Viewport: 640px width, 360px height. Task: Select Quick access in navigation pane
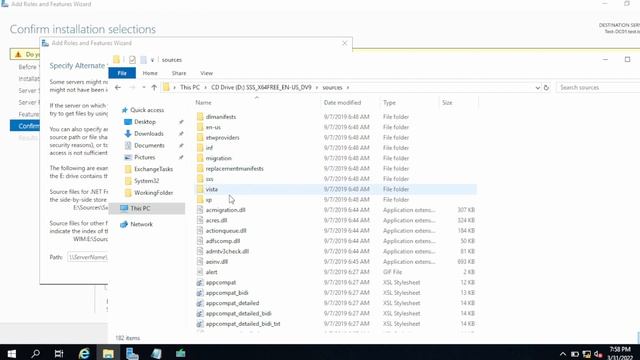tap(147, 110)
